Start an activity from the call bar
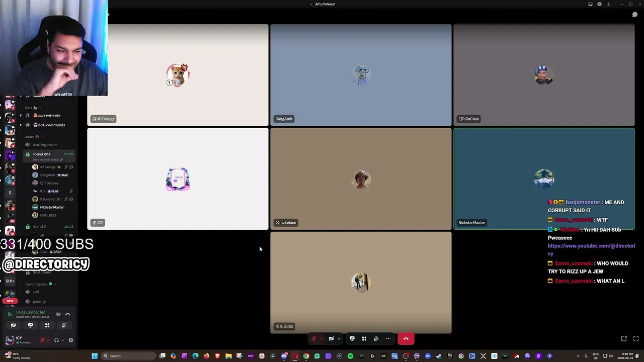This screenshot has width=644, height=362. pos(364,339)
